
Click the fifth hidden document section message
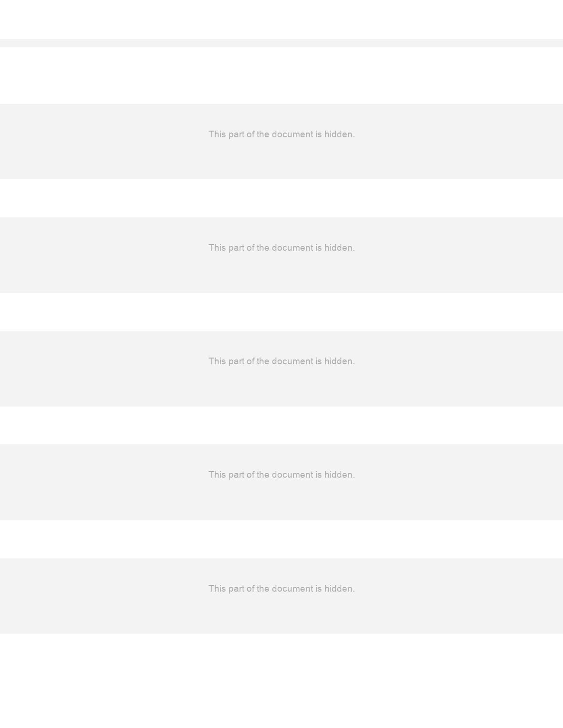point(281,589)
